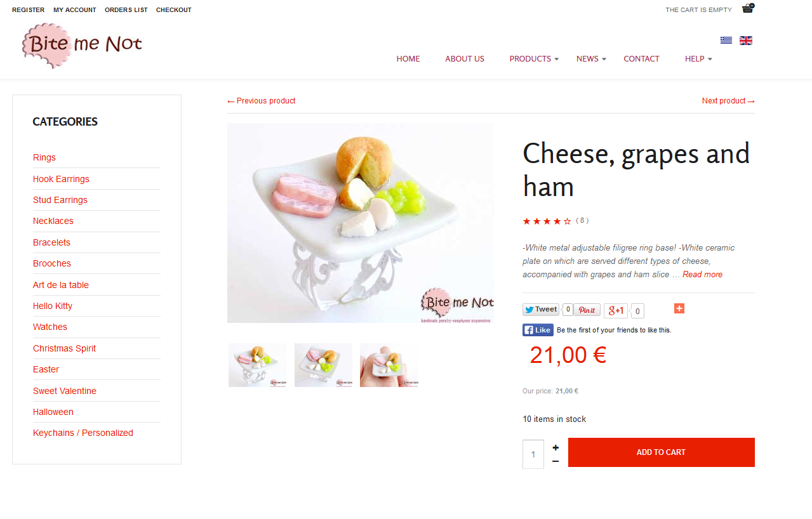
Task: Switch language with the Greek flag
Action: pos(726,41)
